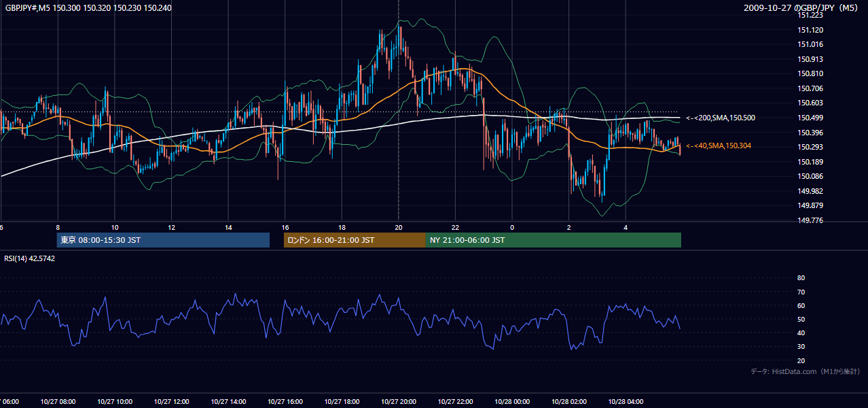This screenshot has width=868, height=408.
Task: Click the HistData.com data credit text
Action: [x=805, y=371]
